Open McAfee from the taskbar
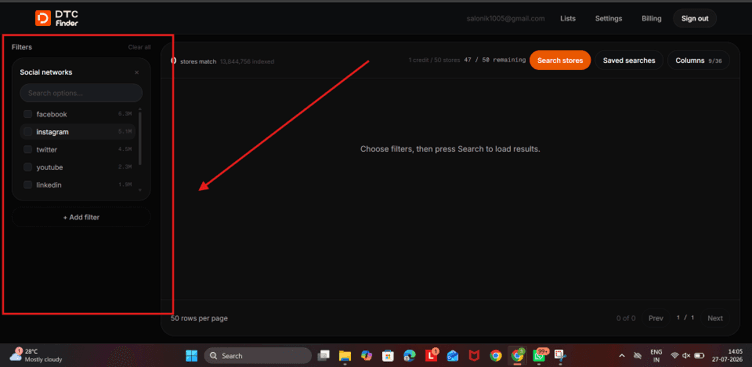This screenshot has width=752, height=367. click(474, 355)
